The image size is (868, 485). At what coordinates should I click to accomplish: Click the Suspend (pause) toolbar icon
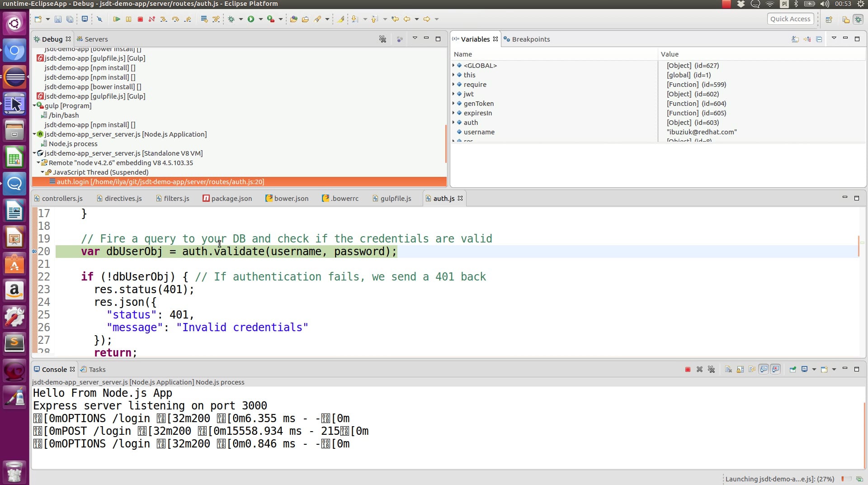pyautogui.click(x=128, y=19)
